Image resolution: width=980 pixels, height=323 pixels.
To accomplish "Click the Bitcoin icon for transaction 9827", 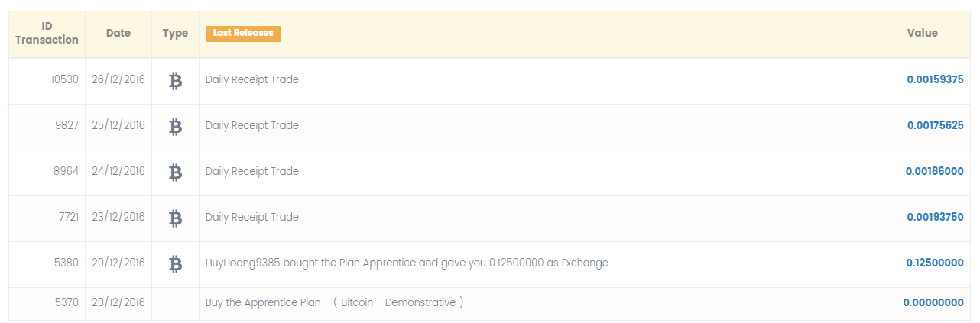I will 175,126.
